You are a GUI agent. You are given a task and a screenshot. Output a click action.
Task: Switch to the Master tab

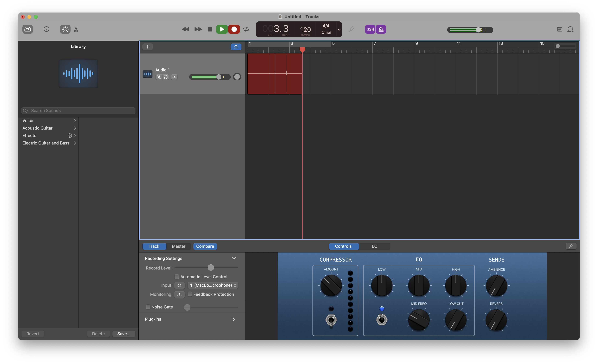click(x=178, y=246)
